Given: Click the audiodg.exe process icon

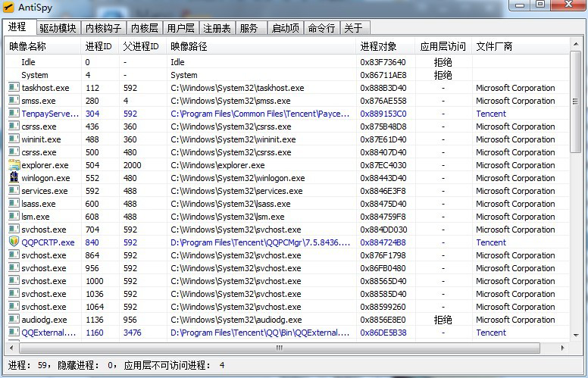Looking at the screenshot, I should [x=14, y=320].
